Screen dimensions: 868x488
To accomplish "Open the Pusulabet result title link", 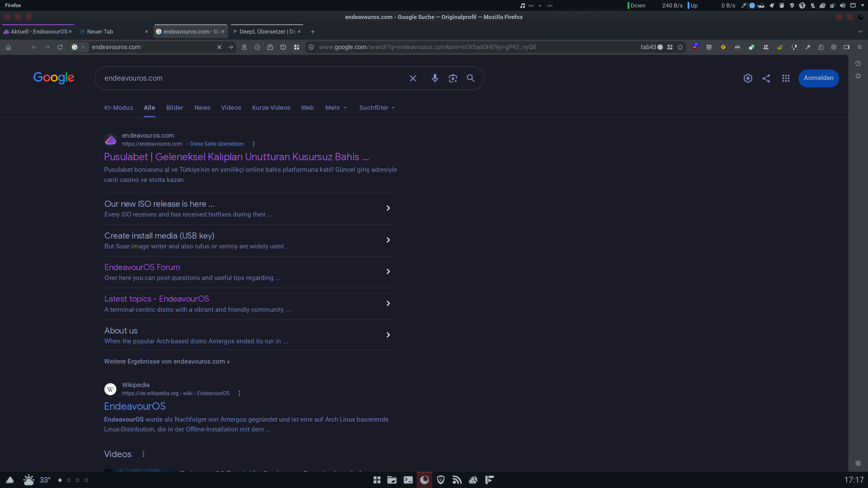I will 236,157.
